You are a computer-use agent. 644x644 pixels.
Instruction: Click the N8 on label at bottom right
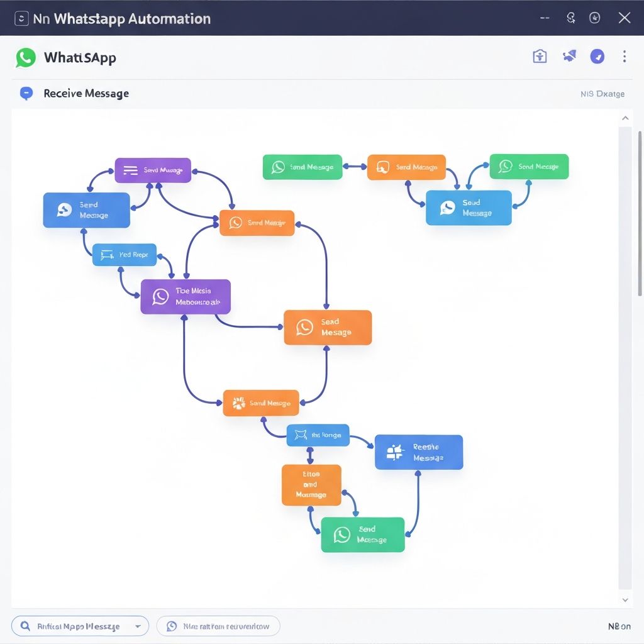[619, 626]
